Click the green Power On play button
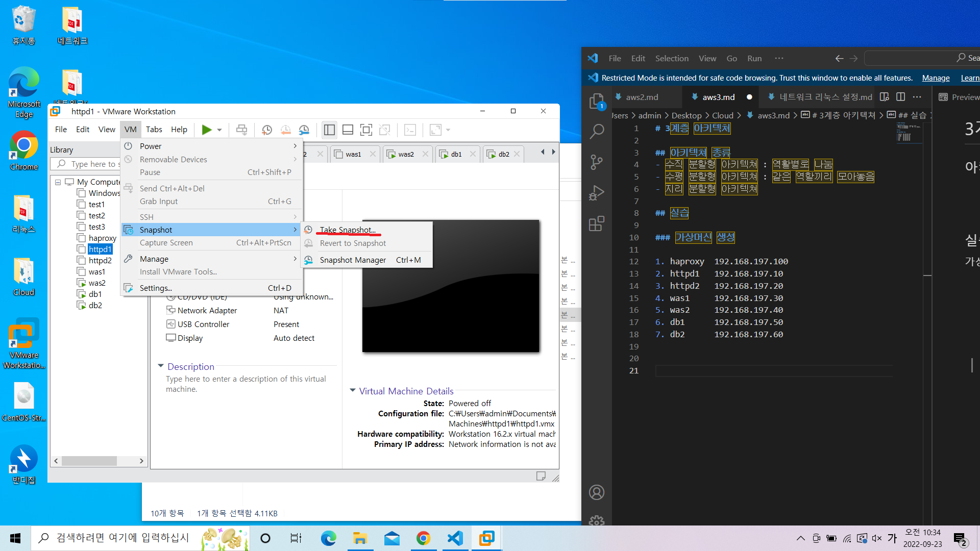Viewport: 980px width, 551px height. point(207,130)
